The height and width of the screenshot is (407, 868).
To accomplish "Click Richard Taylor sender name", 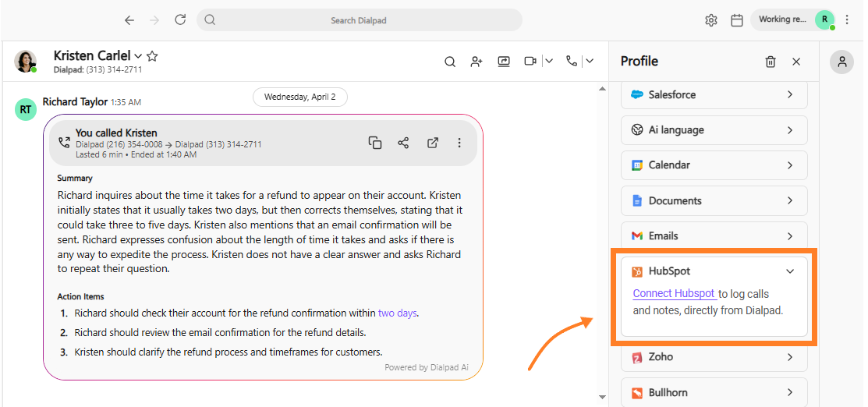I will (x=75, y=102).
